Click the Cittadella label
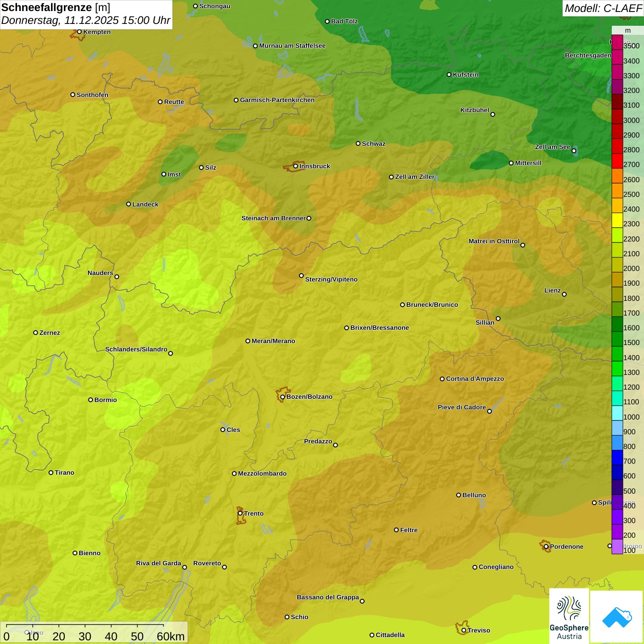The image size is (644, 644). click(x=390, y=635)
